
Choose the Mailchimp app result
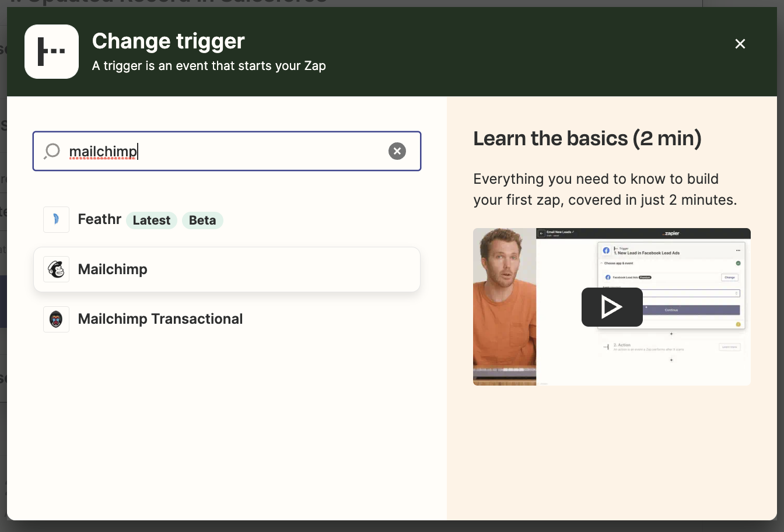(x=227, y=269)
